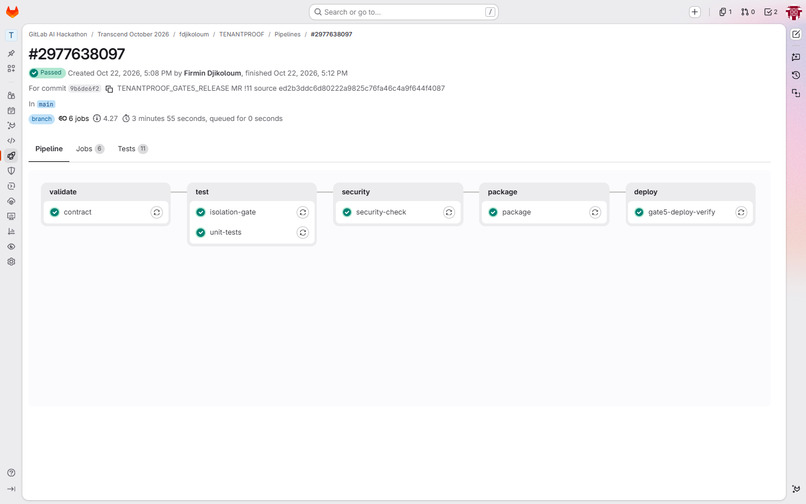Open the Deploy sidebar icon
The image size is (806, 504).
(11, 186)
